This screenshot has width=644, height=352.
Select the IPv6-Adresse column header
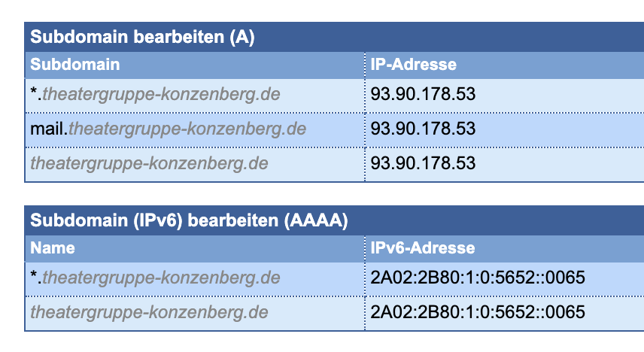click(423, 248)
